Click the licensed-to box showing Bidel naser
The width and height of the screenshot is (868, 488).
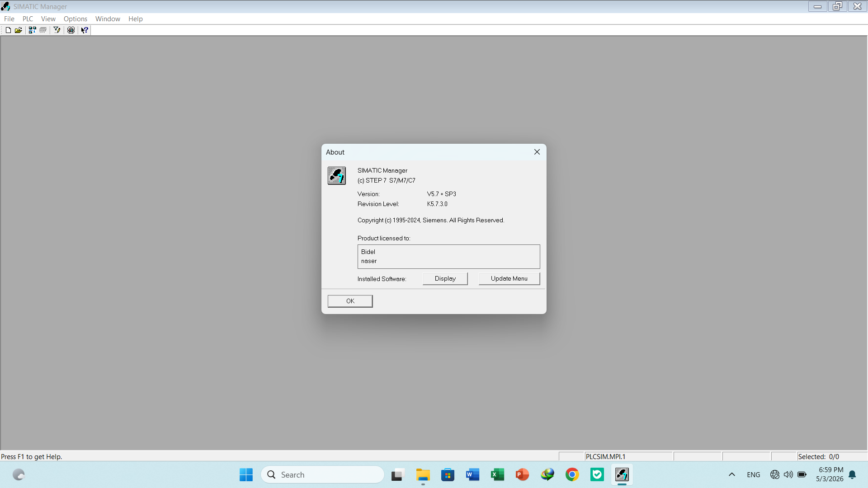(449, 257)
